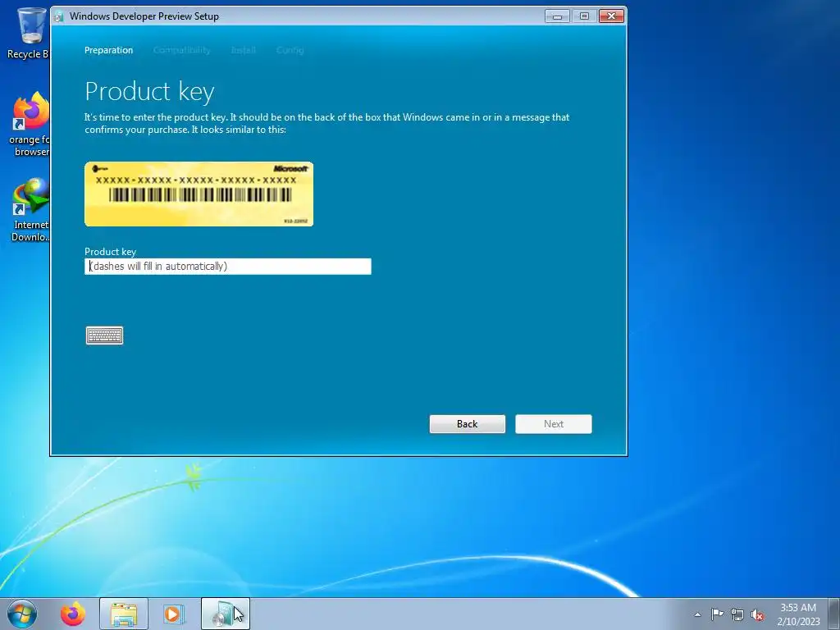The width and height of the screenshot is (840, 630).
Task: Minimize the Windows Developer Preview Setup window
Action: tap(557, 16)
